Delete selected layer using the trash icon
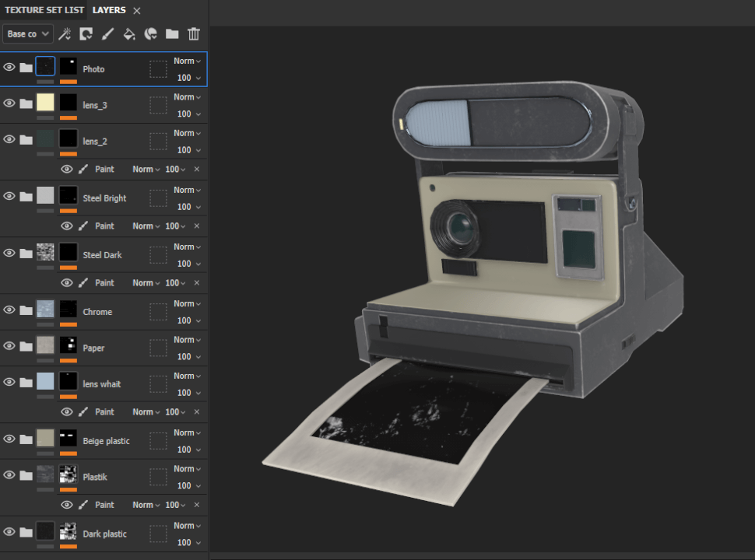This screenshot has height=560, width=755. click(x=193, y=34)
